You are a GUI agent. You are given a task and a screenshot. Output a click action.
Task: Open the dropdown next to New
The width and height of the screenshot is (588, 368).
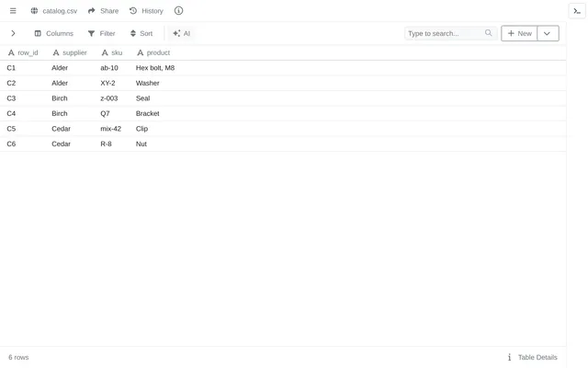coord(548,33)
